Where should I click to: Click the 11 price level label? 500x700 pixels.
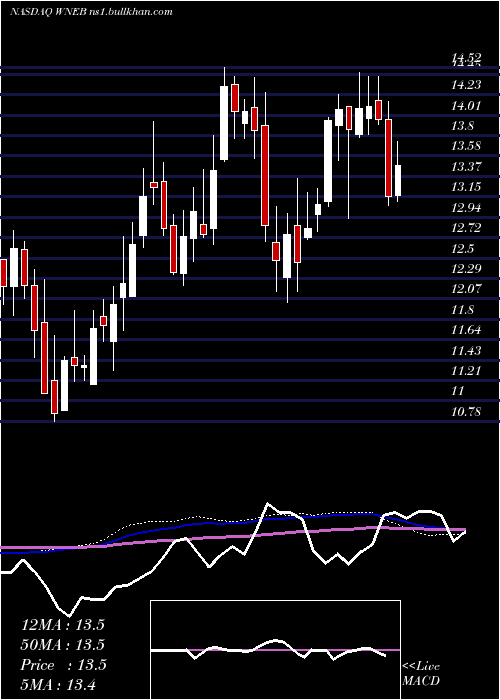click(458, 391)
